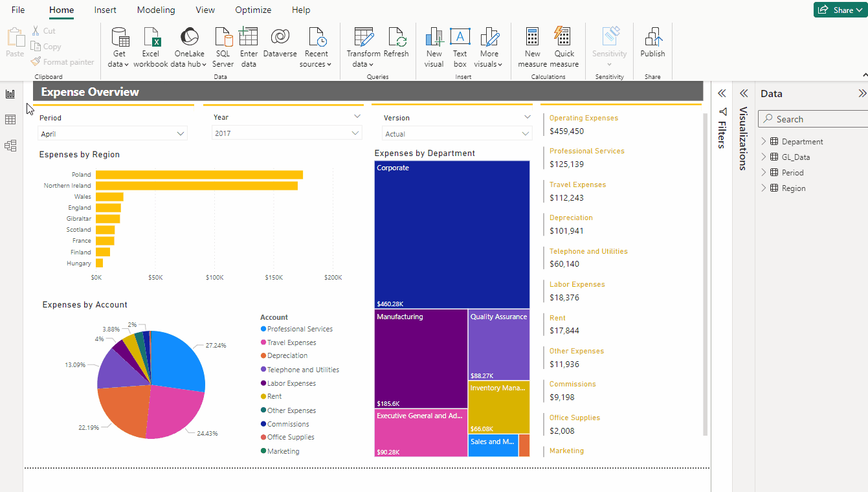Open the Year dropdown showing 2017
Image resolution: width=868 pixels, height=492 pixels.
pos(287,133)
